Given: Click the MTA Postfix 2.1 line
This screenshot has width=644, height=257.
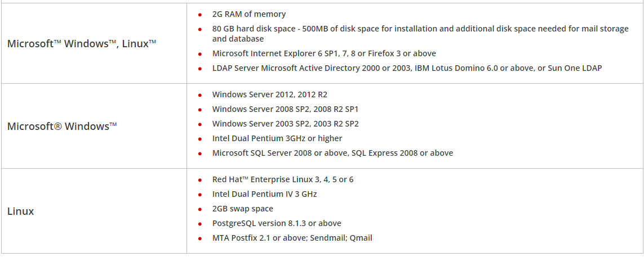Looking at the screenshot, I should [292, 238].
